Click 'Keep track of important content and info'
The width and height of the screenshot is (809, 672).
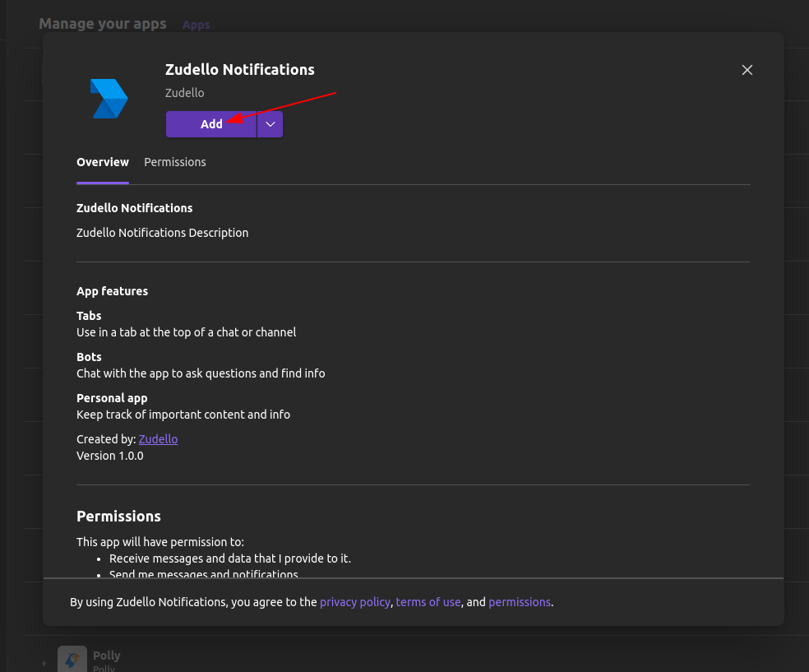click(183, 415)
